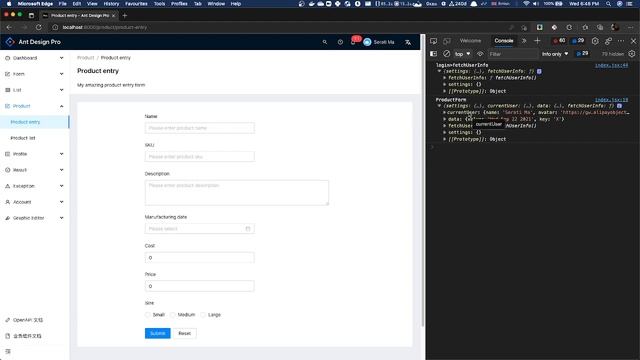Viewport: 640px width, 360px height.
Task: Open DevTools feedback/experiments icon
Action: 608,41
